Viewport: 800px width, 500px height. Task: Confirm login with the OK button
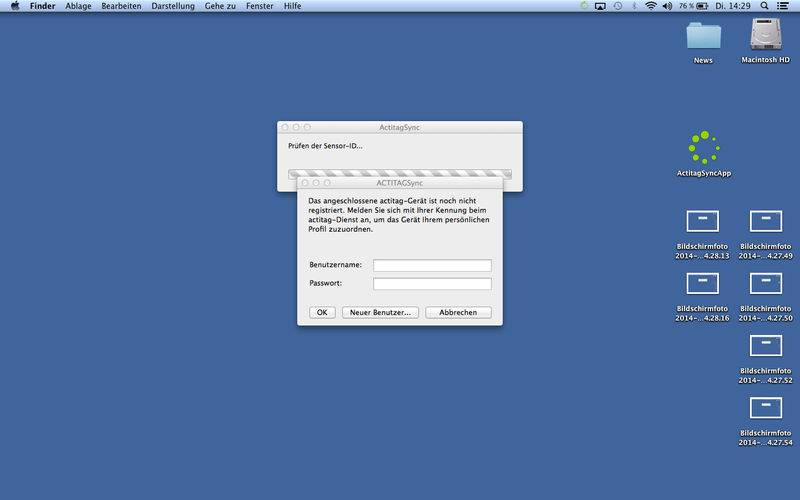click(322, 312)
